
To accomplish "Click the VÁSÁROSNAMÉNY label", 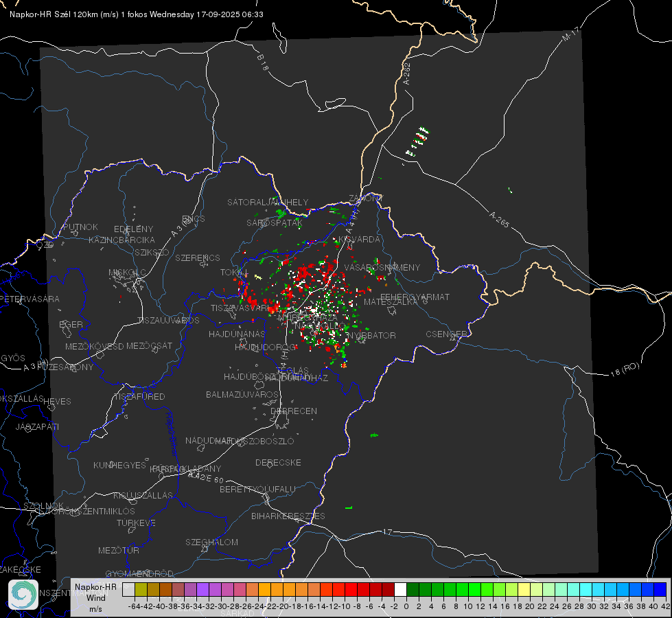I will (382, 267).
